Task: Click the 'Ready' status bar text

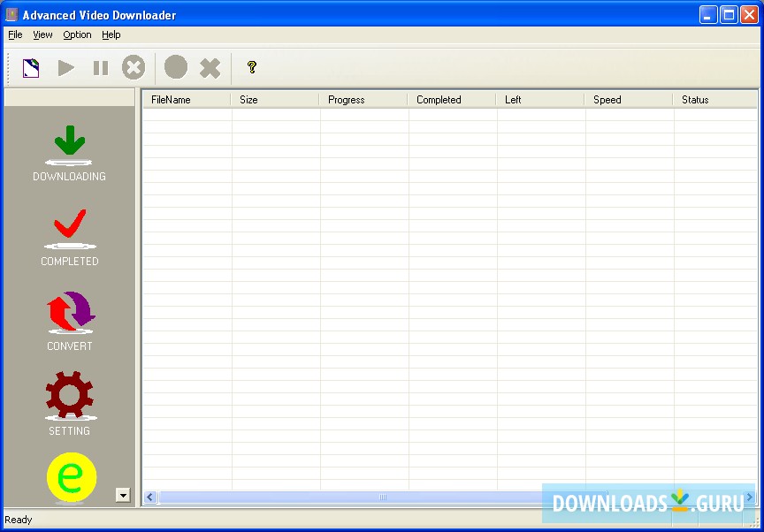Action: [x=18, y=520]
